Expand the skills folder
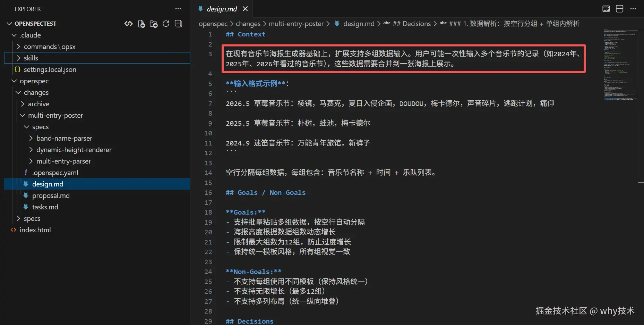Viewport: 644px width, 325px height. coord(18,58)
